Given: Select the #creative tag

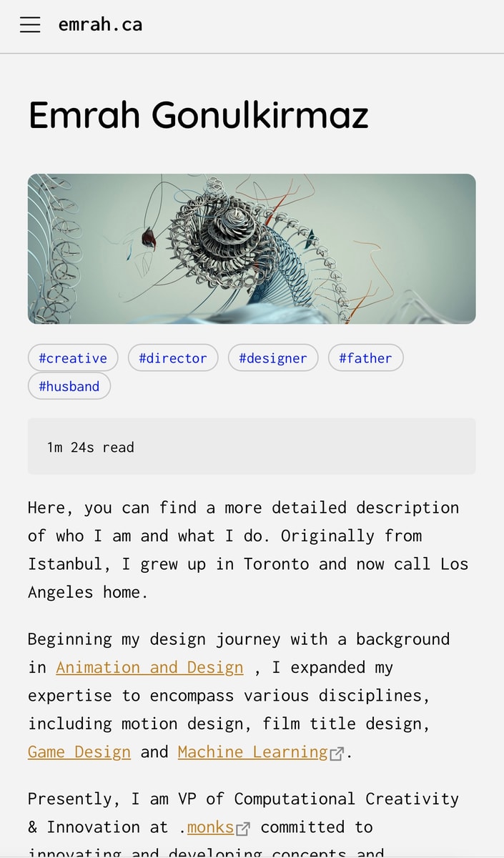Looking at the screenshot, I should (x=73, y=358).
